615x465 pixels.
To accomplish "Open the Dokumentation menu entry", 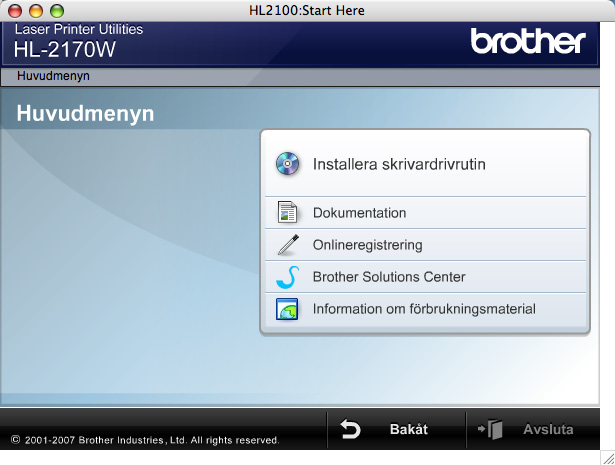I will tap(426, 213).
